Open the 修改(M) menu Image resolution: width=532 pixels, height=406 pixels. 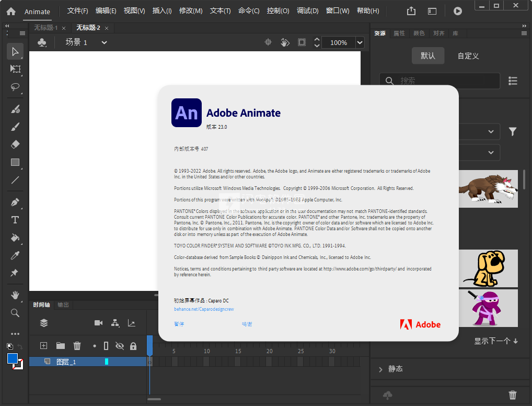pyautogui.click(x=191, y=11)
